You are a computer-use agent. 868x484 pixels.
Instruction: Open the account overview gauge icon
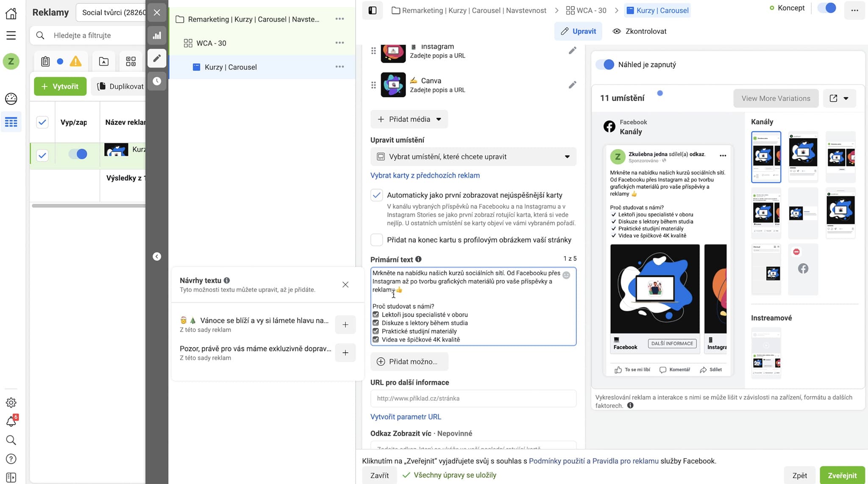(x=11, y=99)
